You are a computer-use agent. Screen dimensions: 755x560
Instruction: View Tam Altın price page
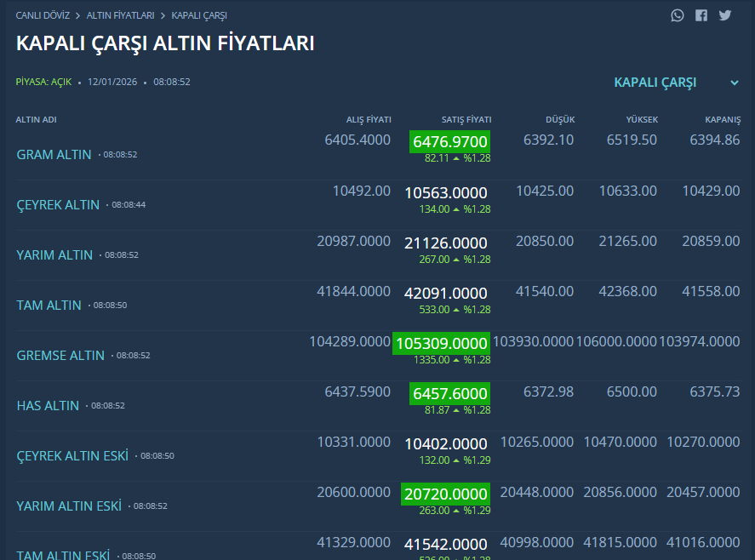pyautogui.click(x=49, y=305)
